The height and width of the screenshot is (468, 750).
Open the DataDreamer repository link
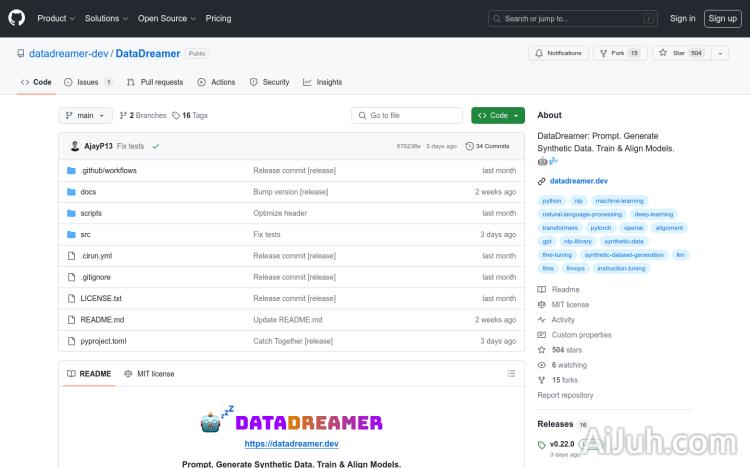click(x=148, y=54)
